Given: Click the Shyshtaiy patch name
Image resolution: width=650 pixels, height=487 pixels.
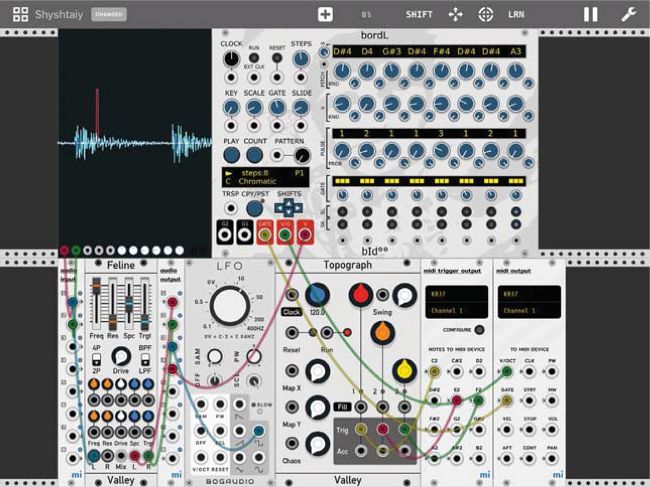Looking at the screenshot, I should point(59,15).
